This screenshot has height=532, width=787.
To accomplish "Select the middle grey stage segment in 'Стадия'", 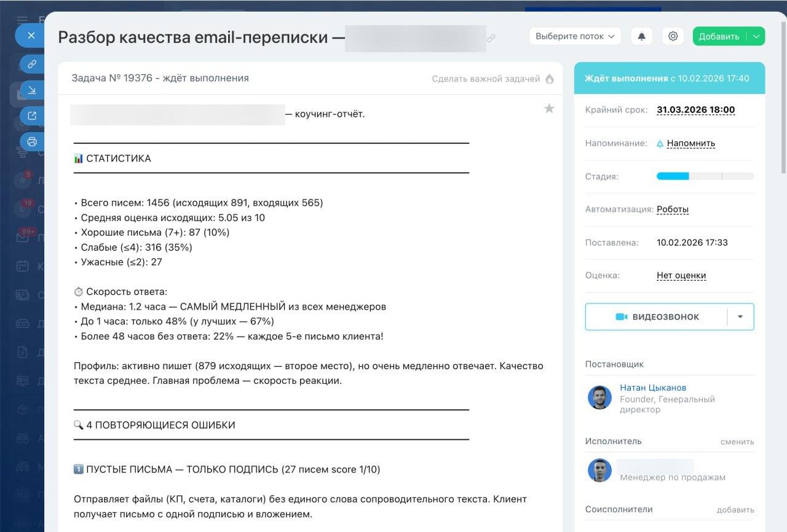I will tap(705, 176).
